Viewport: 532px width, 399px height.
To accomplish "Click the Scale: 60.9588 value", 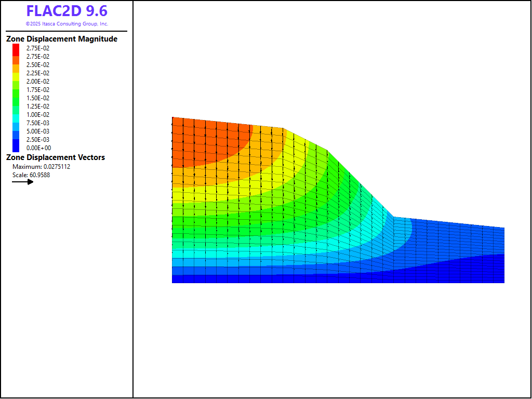I will pos(31,175).
